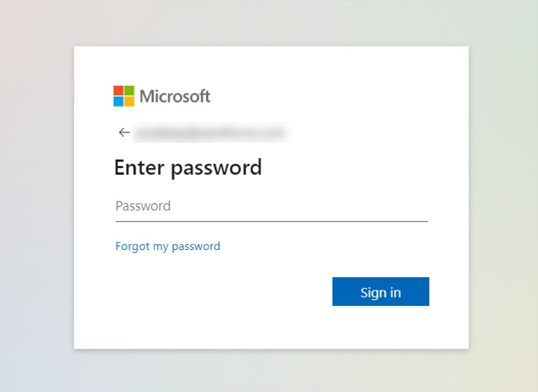Click the red square of Microsoft logo
538x392 pixels.
click(x=119, y=91)
